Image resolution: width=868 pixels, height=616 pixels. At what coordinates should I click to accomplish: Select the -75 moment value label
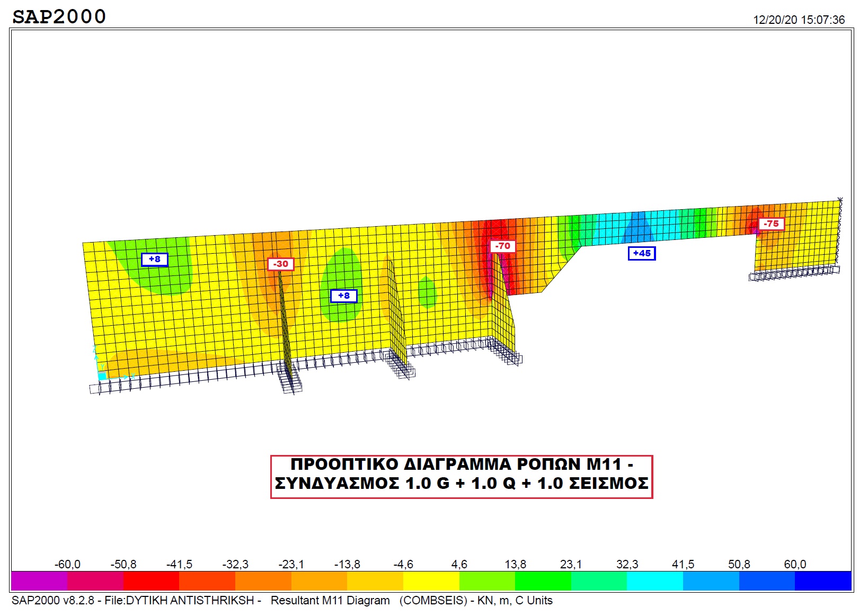click(771, 224)
